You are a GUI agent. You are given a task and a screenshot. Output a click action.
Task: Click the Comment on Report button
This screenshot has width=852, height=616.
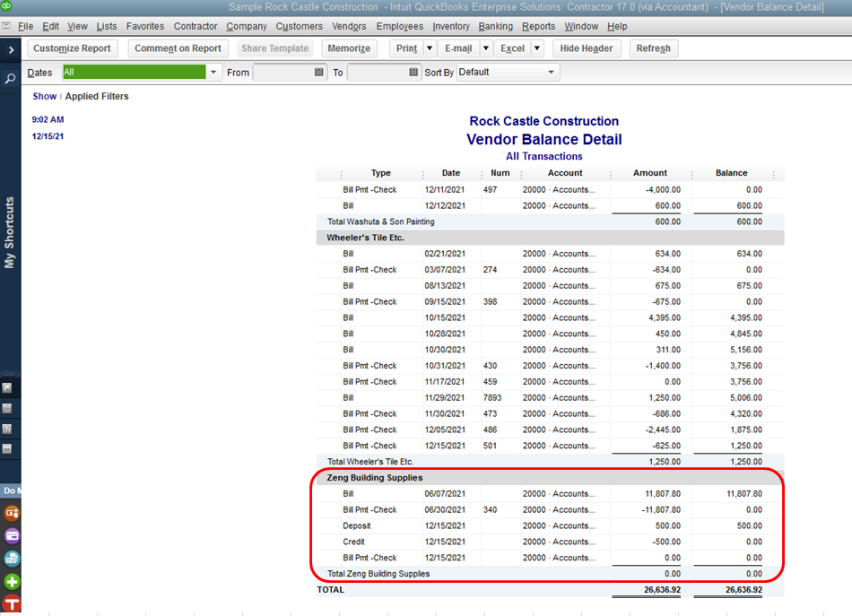pyautogui.click(x=178, y=48)
